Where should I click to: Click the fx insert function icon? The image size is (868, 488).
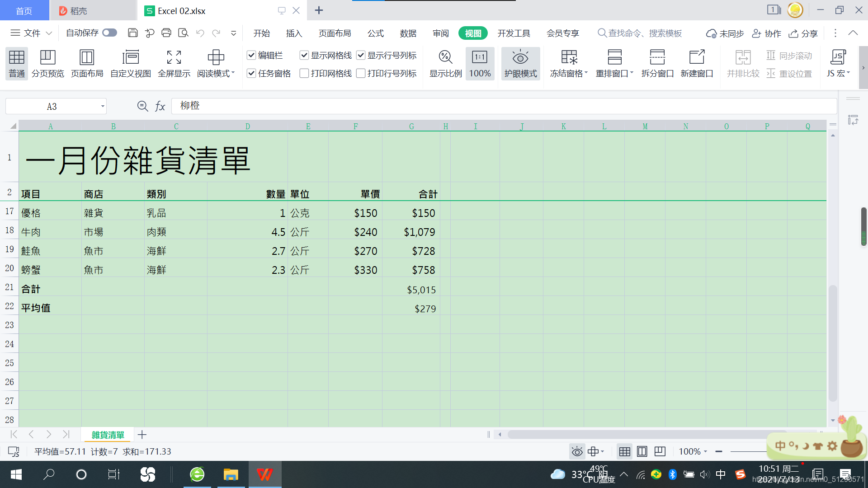[x=160, y=107]
